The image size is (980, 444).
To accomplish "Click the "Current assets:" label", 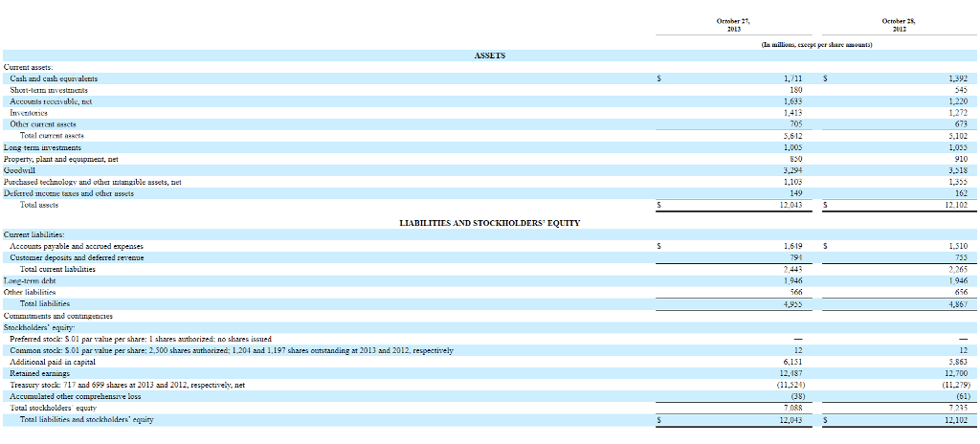I will pos(28,67).
